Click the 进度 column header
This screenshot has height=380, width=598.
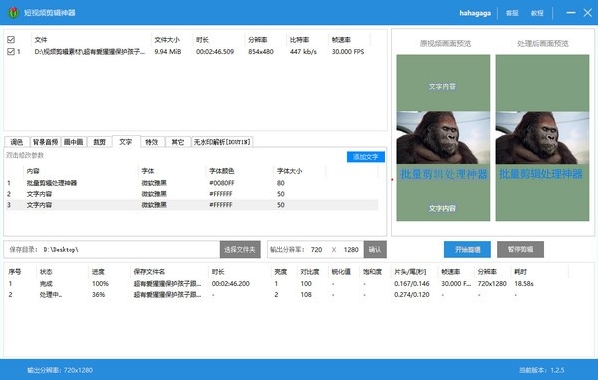[98, 272]
